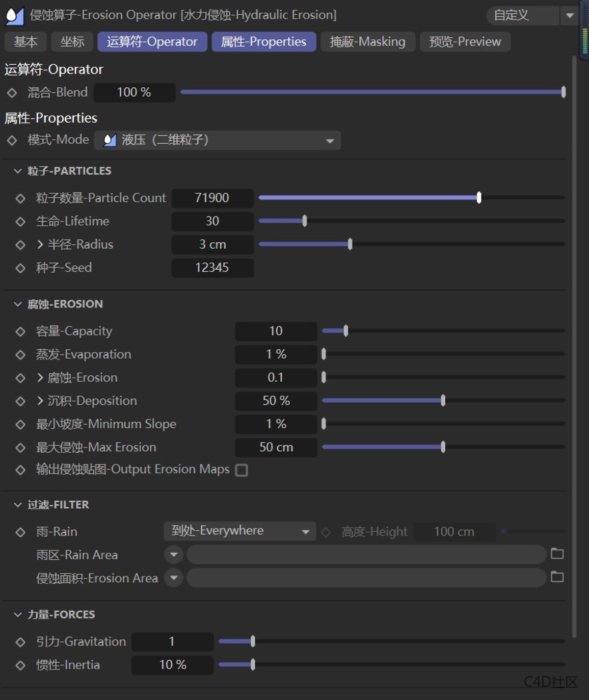Toggle the keyframe diamond beside Inertia
Viewport: 589px width, 700px height.
[20, 665]
